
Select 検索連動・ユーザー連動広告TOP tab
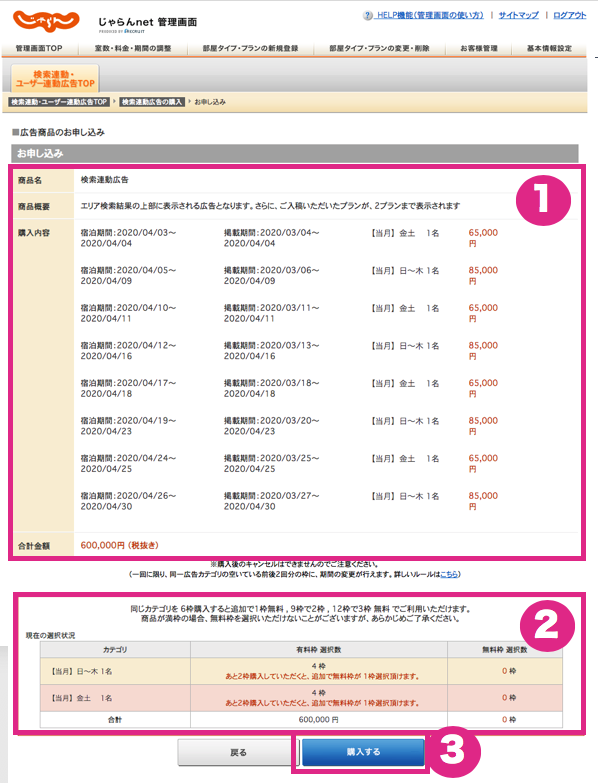coord(55,79)
